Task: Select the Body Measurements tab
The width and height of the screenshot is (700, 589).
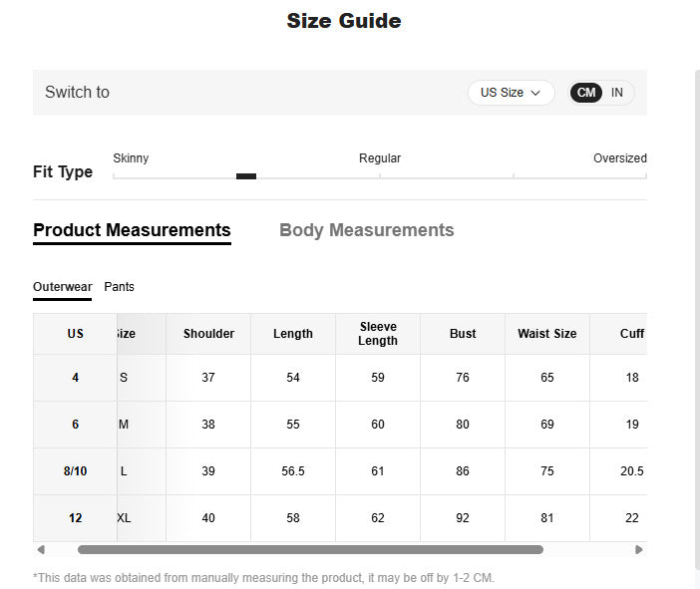Action: [367, 230]
